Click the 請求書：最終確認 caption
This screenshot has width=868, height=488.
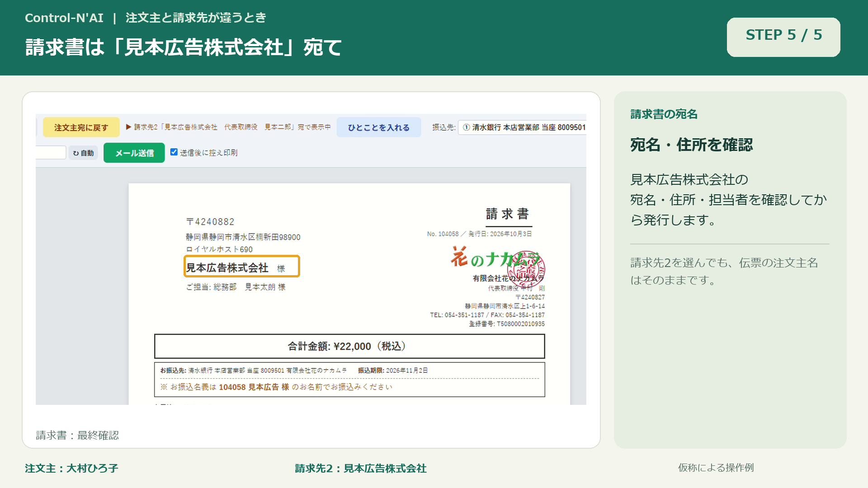click(77, 435)
